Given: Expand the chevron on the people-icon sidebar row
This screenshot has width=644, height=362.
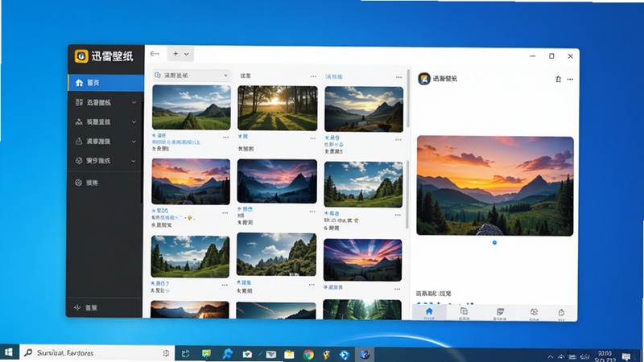Looking at the screenshot, I should 134,122.
